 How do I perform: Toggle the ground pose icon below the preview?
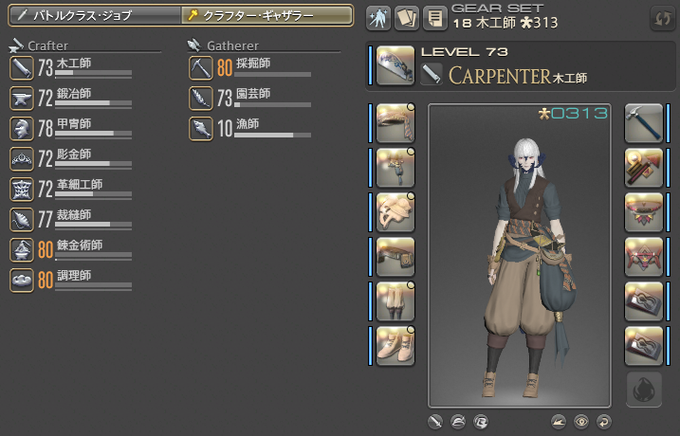point(559,421)
